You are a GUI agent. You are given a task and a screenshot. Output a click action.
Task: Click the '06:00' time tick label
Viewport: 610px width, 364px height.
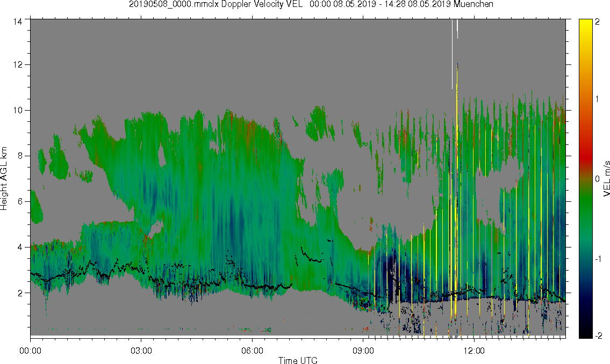[252, 351]
